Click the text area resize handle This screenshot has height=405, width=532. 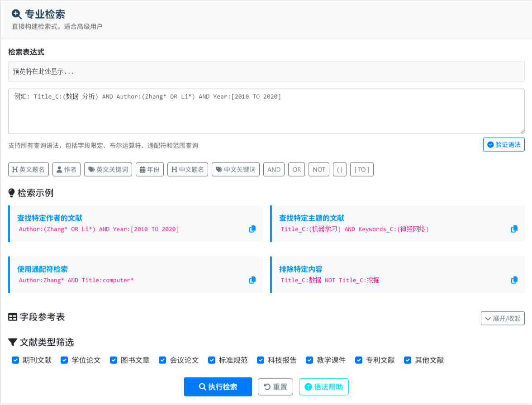click(x=522, y=131)
